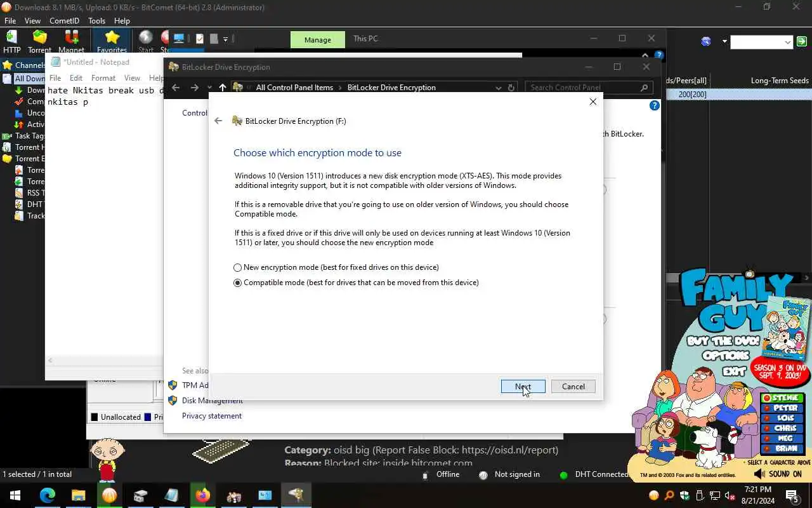The image size is (812, 508).
Task: Click the Long-Term Seeds column header
Action: [x=780, y=80]
